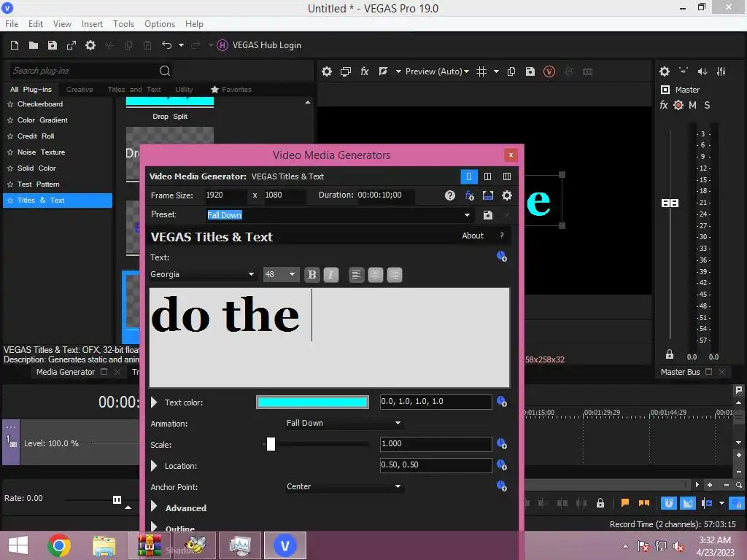Image resolution: width=747 pixels, height=560 pixels.
Task: Toggle Italic formatting button
Action: [x=331, y=275]
